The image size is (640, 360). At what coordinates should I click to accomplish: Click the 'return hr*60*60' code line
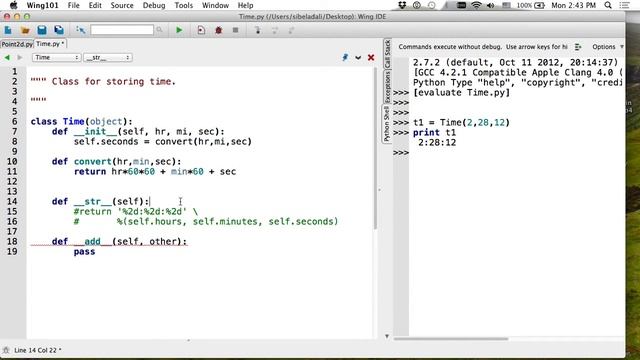click(155, 172)
